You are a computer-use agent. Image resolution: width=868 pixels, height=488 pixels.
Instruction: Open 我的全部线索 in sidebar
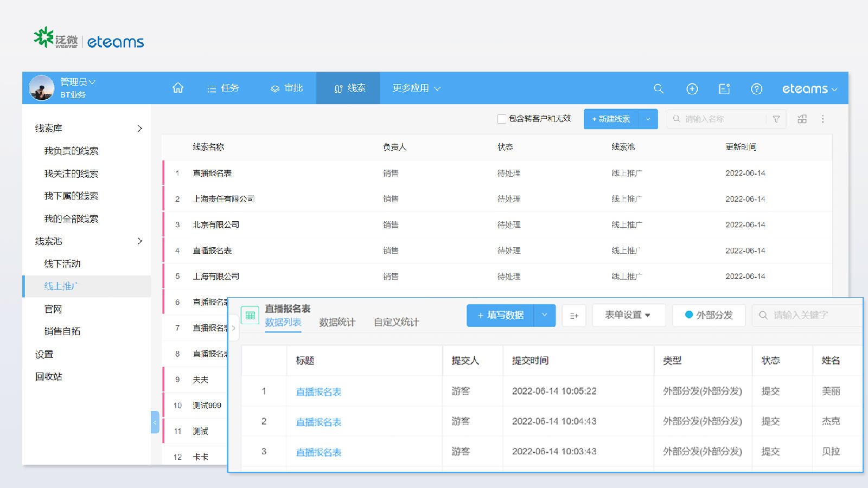click(x=71, y=219)
